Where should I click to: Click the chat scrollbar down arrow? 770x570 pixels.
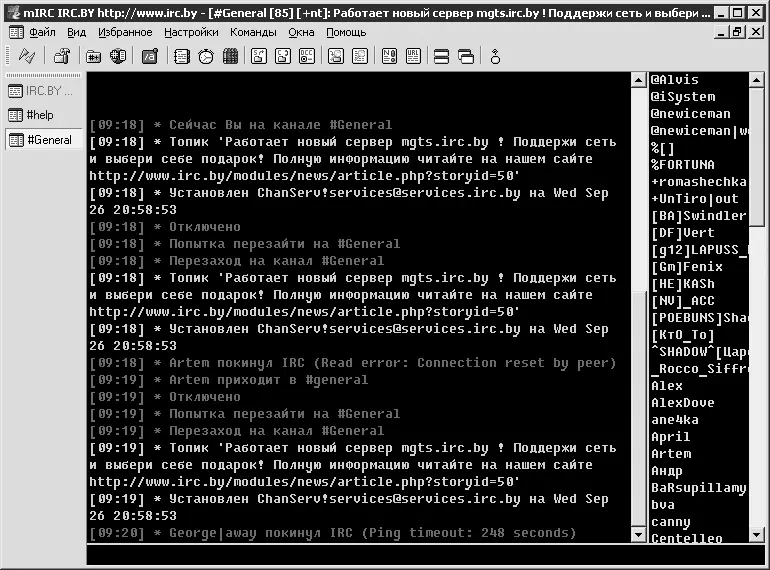(x=638, y=534)
